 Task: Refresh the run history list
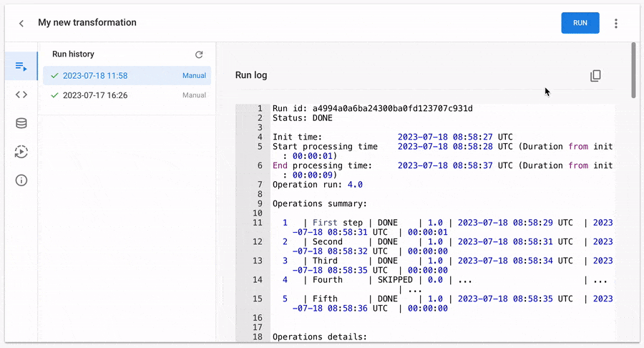coord(199,54)
